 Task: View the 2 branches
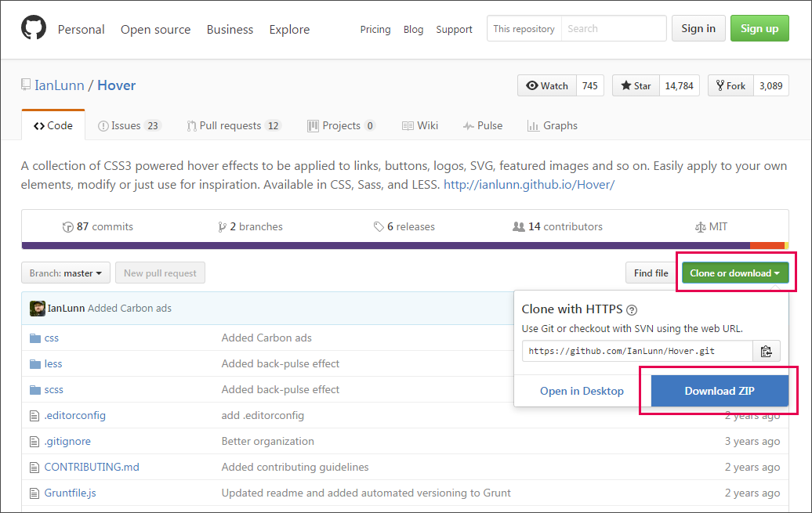coord(251,226)
